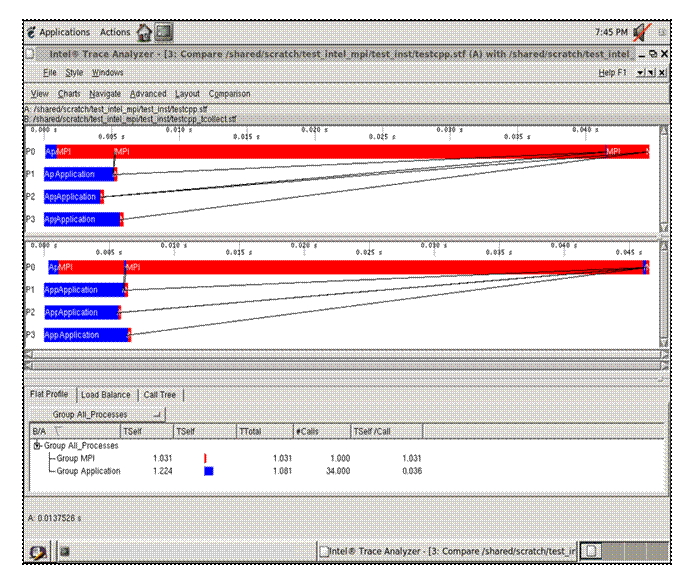Open the Actions panel menu
The height and width of the screenshot is (584, 695).
(x=115, y=32)
